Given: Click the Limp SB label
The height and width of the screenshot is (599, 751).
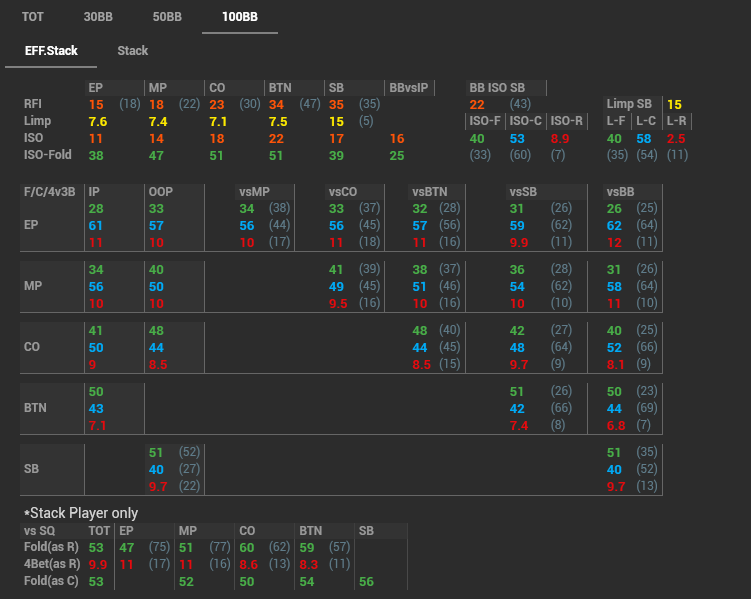Looking at the screenshot, I should (x=630, y=104).
